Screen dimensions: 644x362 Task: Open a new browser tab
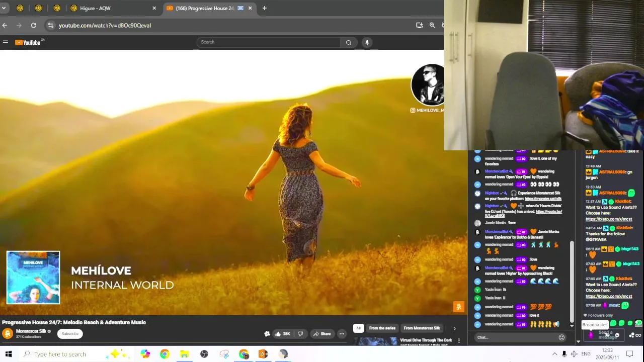point(265,8)
